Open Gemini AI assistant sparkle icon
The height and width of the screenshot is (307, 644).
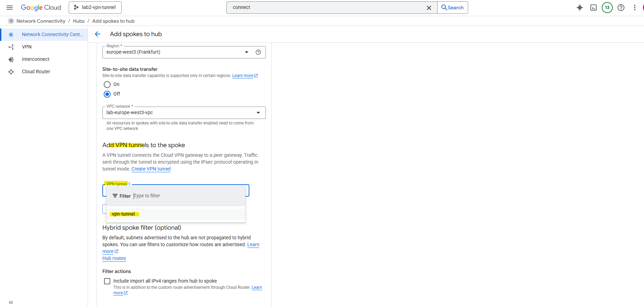(580, 8)
